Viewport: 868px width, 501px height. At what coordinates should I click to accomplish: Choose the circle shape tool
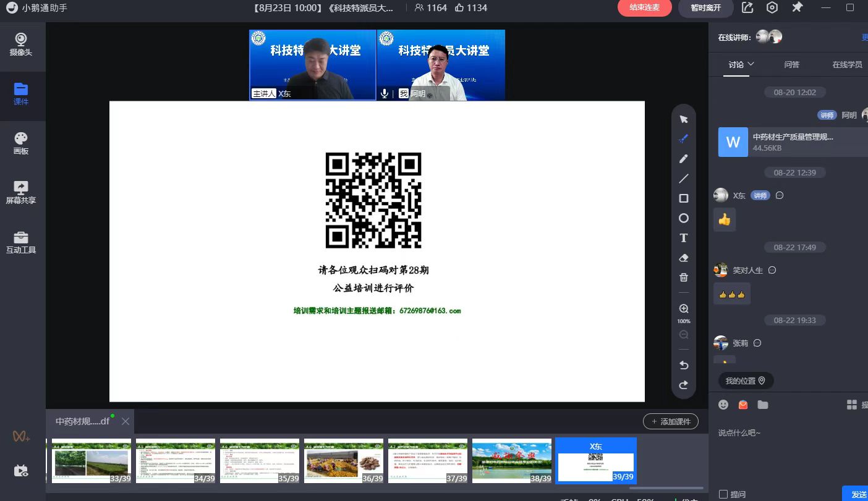(684, 218)
